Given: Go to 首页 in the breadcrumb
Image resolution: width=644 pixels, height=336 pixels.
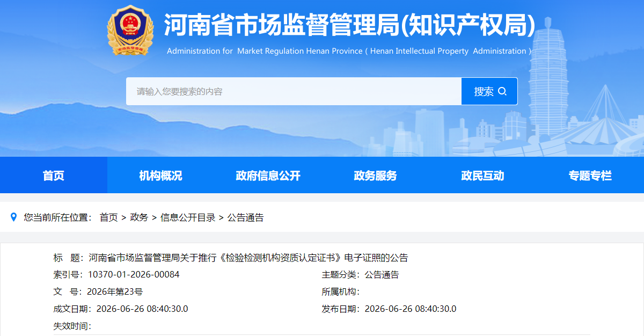Looking at the screenshot, I should click(x=108, y=217).
